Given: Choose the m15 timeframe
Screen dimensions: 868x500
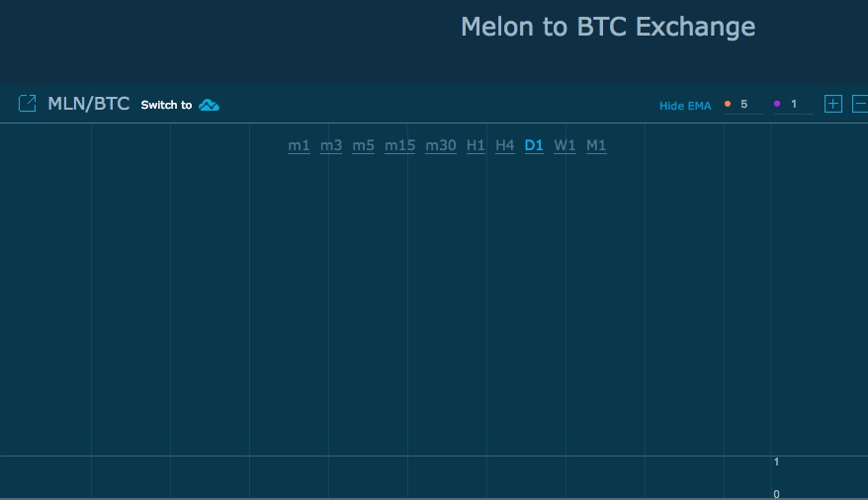Looking at the screenshot, I should click(x=400, y=146).
